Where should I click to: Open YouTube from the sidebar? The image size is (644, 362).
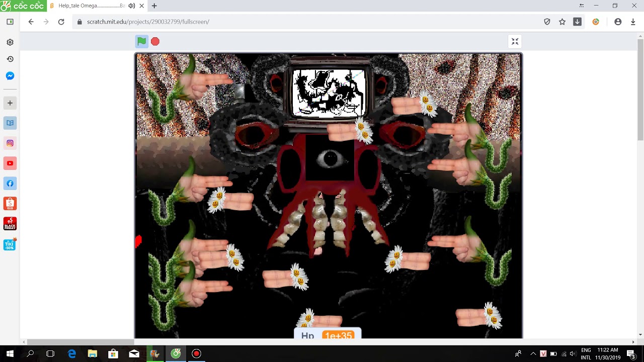tap(10, 163)
